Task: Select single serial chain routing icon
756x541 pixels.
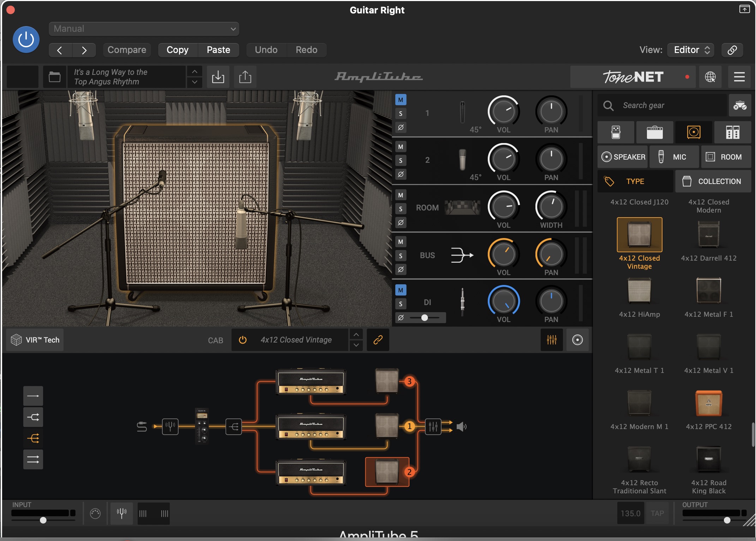Action: click(33, 396)
